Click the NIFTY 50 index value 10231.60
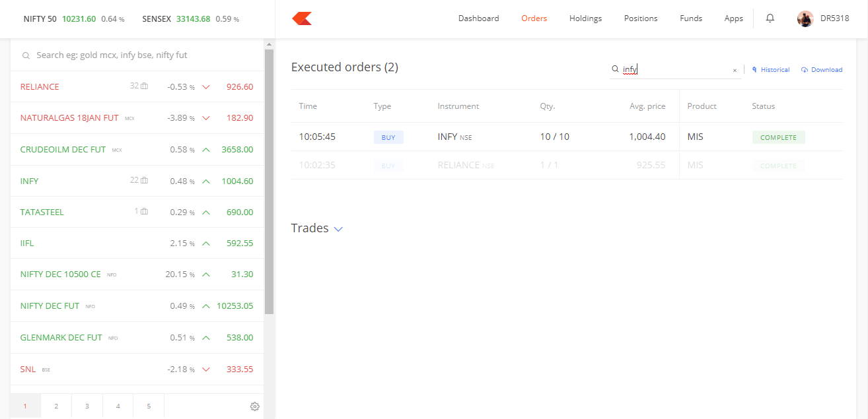This screenshot has width=868, height=419. pyautogui.click(x=79, y=19)
